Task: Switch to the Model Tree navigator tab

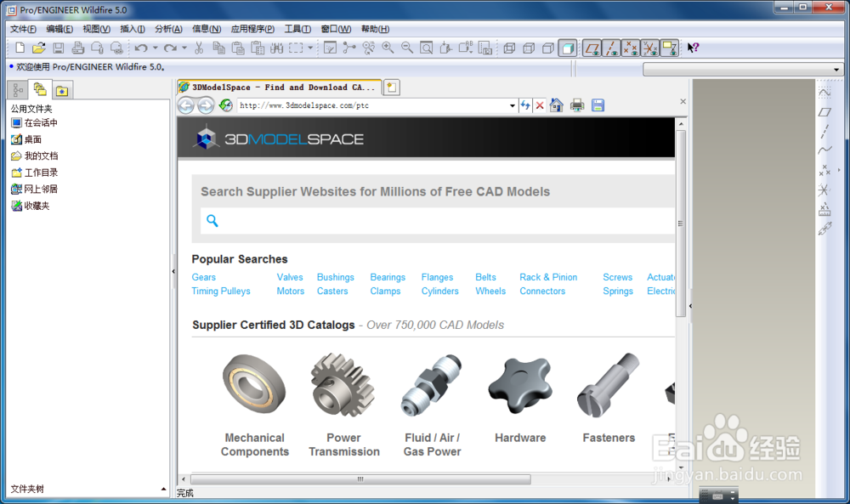Action: coord(18,90)
